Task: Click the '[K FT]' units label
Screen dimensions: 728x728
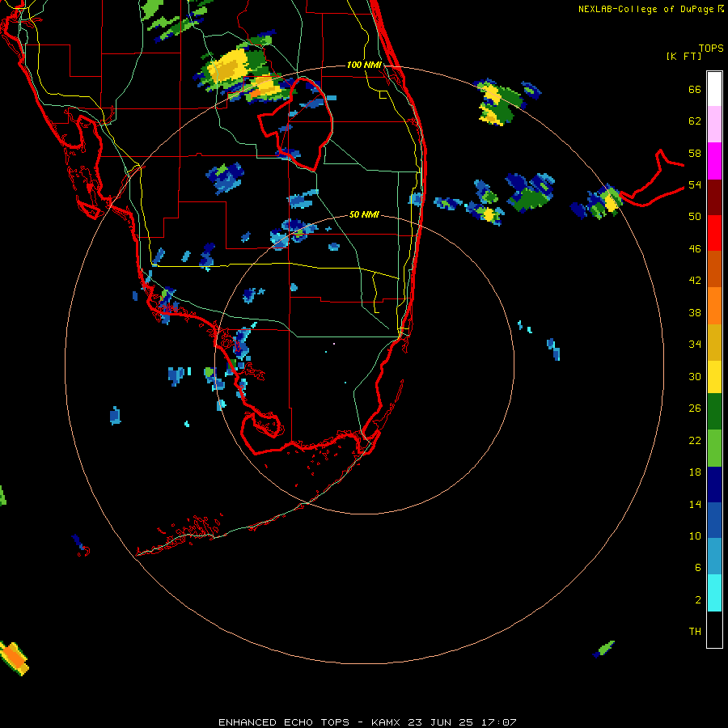Action: pyautogui.click(x=684, y=56)
